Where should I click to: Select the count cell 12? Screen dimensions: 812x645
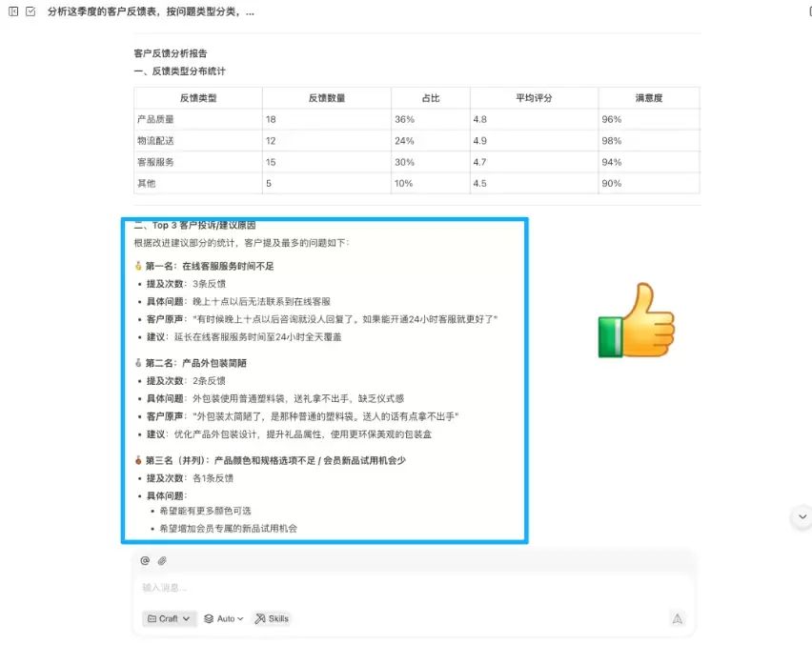(327, 141)
